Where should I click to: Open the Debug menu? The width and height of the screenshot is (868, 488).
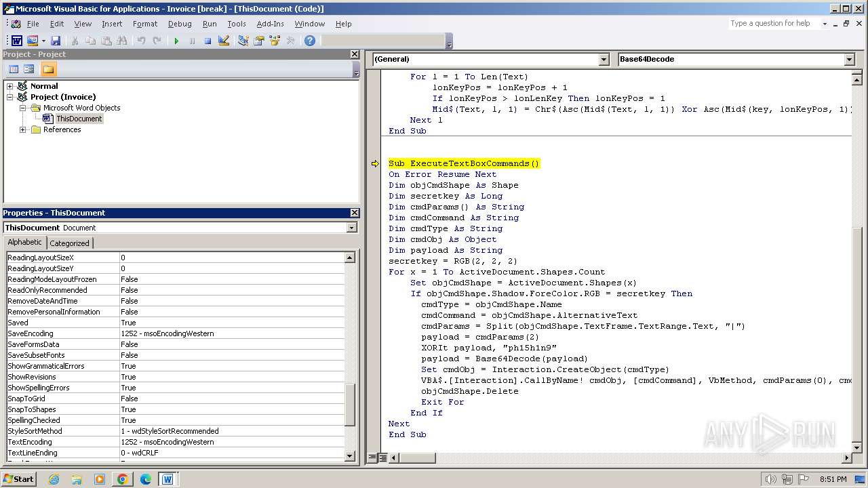(180, 24)
